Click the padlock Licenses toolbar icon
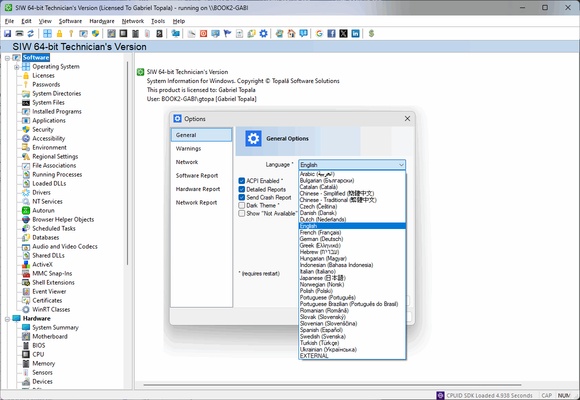580x400 pixels. [59, 34]
